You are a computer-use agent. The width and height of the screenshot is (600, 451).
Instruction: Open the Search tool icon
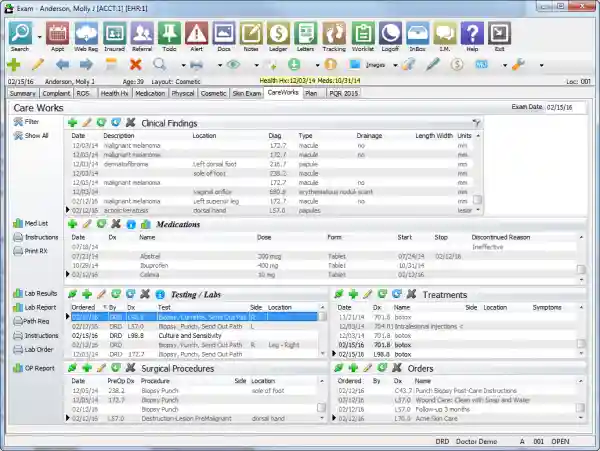pos(21,33)
